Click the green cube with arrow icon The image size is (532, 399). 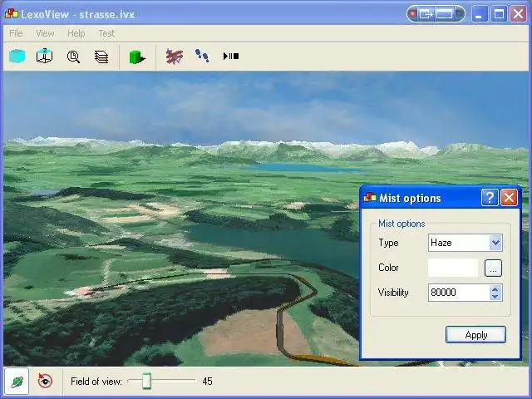137,57
